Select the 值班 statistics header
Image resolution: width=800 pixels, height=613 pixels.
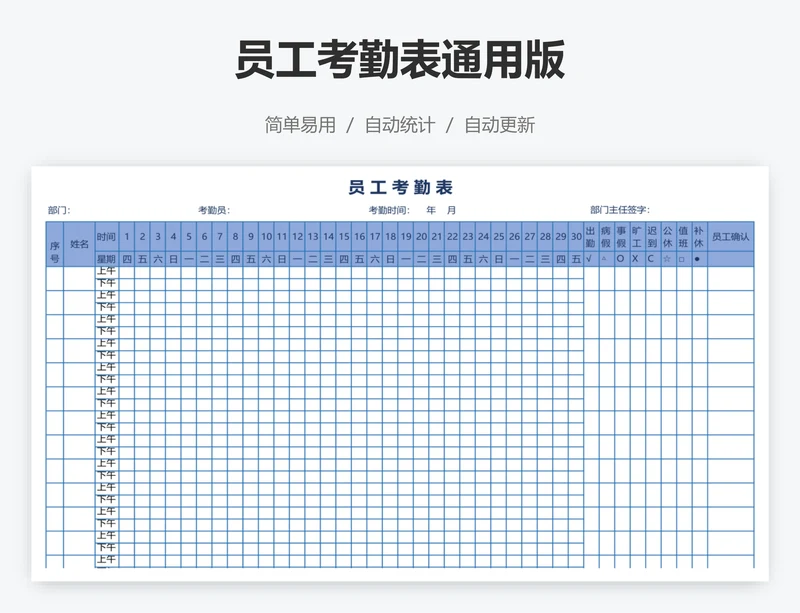tap(684, 237)
